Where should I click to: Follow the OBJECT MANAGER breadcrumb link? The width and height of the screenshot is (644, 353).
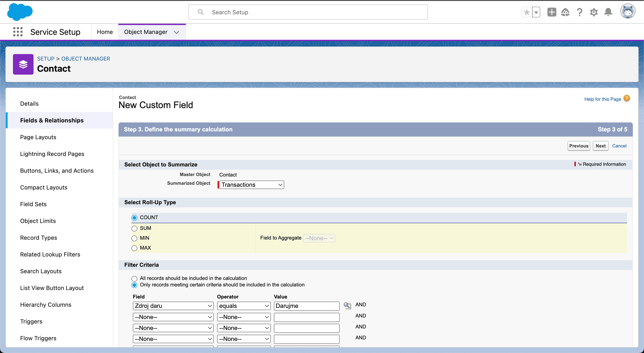[x=86, y=59]
